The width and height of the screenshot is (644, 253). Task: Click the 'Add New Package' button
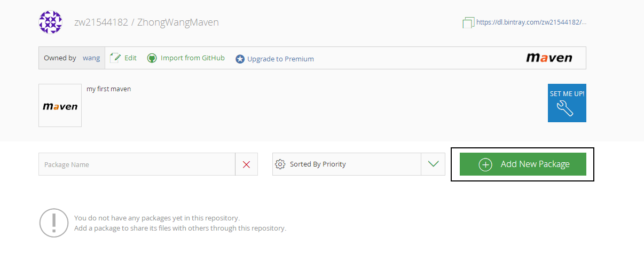(x=523, y=164)
